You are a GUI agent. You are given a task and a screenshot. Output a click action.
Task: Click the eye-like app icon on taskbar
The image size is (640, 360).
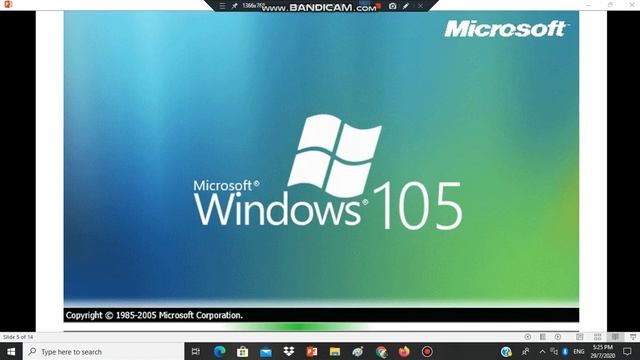358,351
